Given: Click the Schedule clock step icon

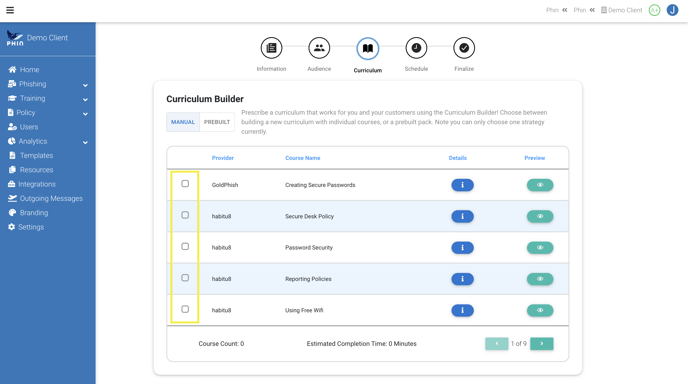Looking at the screenshot, I should 416,48.
